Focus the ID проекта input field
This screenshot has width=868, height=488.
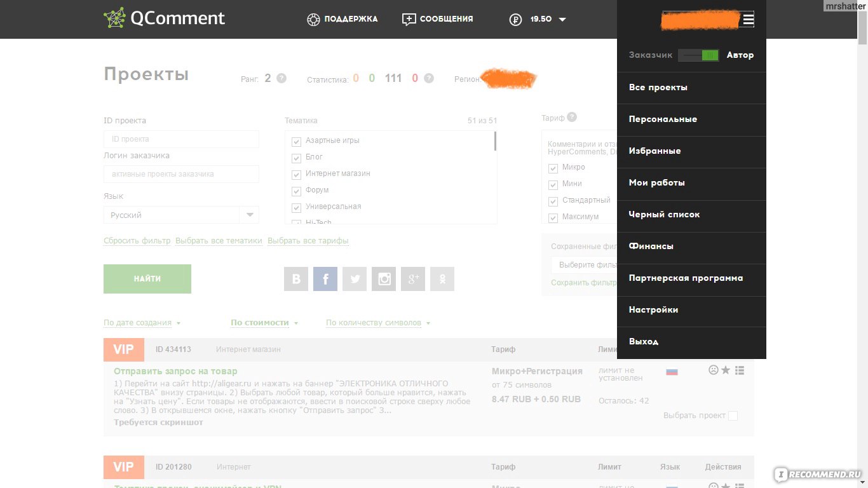click(x=181, y=139)
